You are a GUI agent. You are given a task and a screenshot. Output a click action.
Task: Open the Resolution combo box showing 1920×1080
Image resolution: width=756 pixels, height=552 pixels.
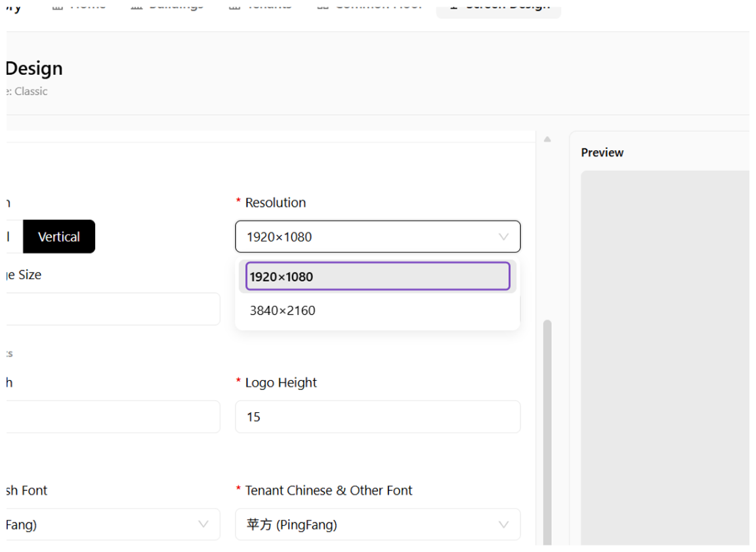point(377,237)
